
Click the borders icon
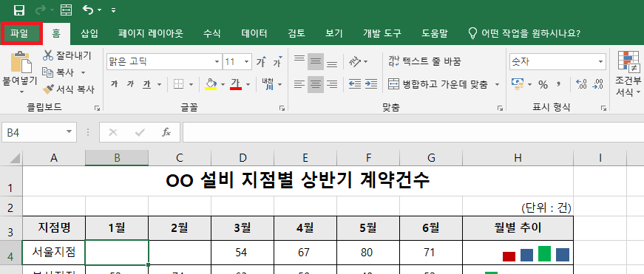[x=178, y=84]
